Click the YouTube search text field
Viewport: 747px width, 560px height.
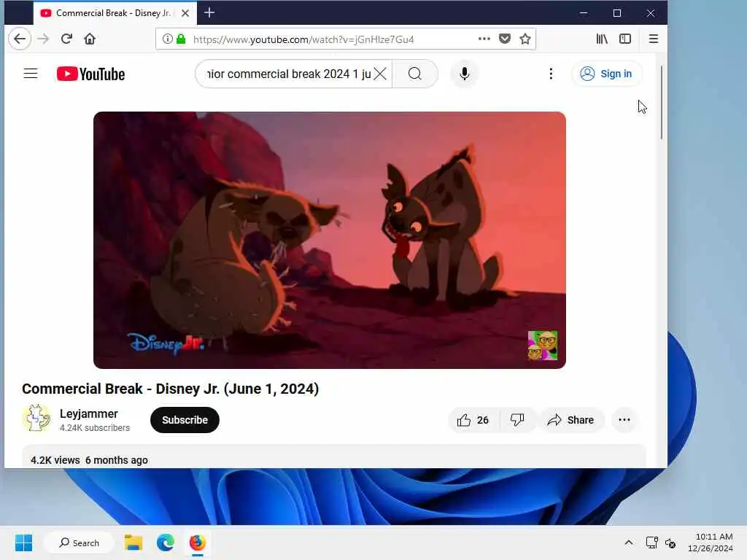[x=287, y=74]
